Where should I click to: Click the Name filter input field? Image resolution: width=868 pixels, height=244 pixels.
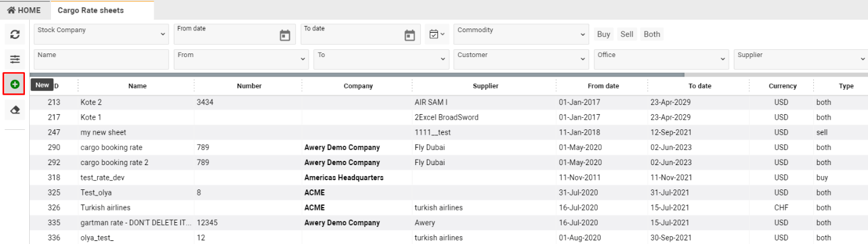(x=101, y=59)
